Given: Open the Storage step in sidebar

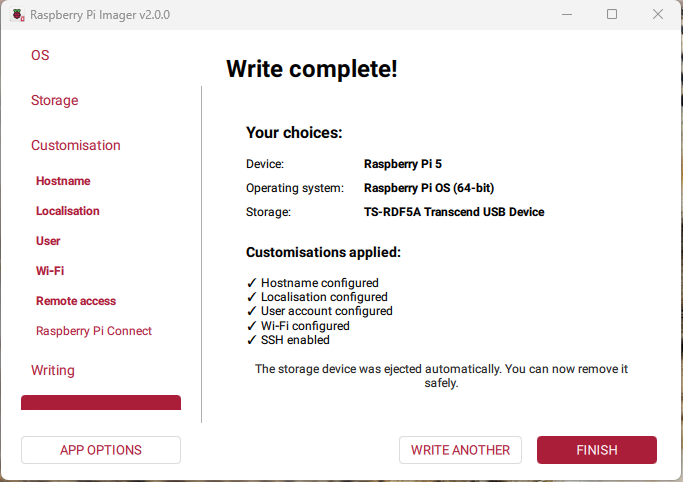Looking at the screenshot, I should pos(54,100).
